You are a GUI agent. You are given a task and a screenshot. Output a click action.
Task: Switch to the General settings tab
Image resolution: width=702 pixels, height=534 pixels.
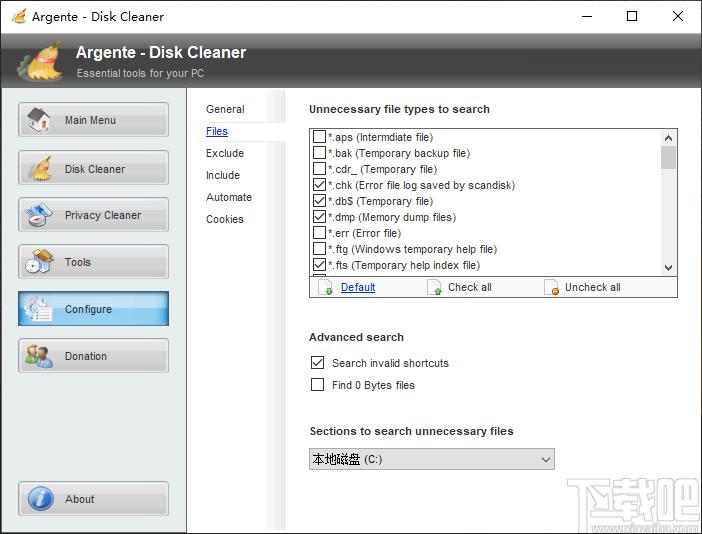[x=225, y=109]
